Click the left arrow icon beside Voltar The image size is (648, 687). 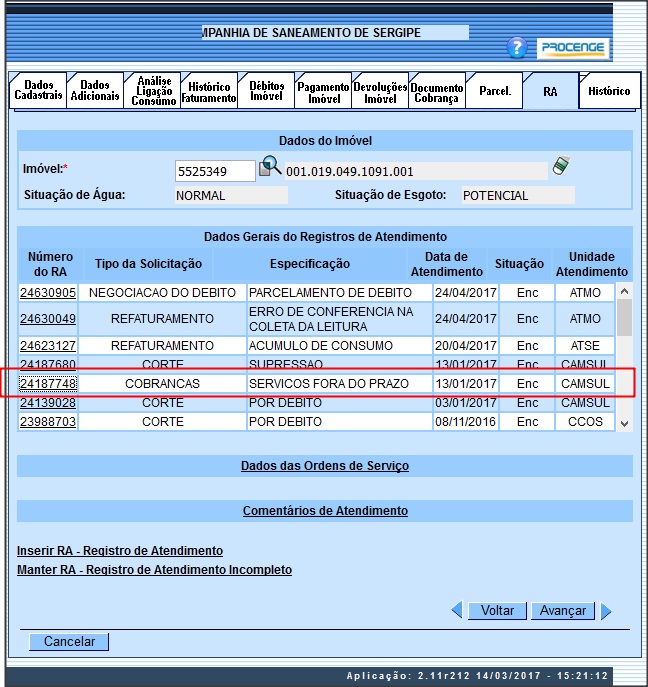(456, 610)
